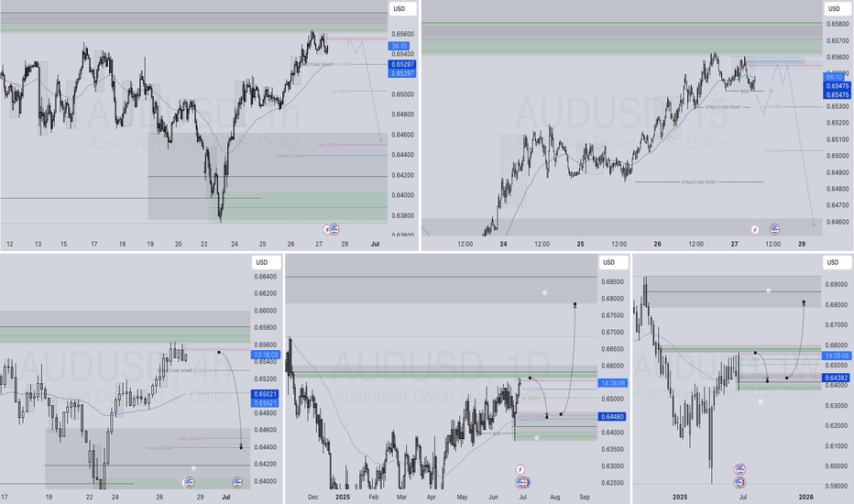Image resolution: width=854 pixels, height=504 pixels.
Task: Click the 0.64480 price label on 1D chart
Action: click(x=612, y=417)
